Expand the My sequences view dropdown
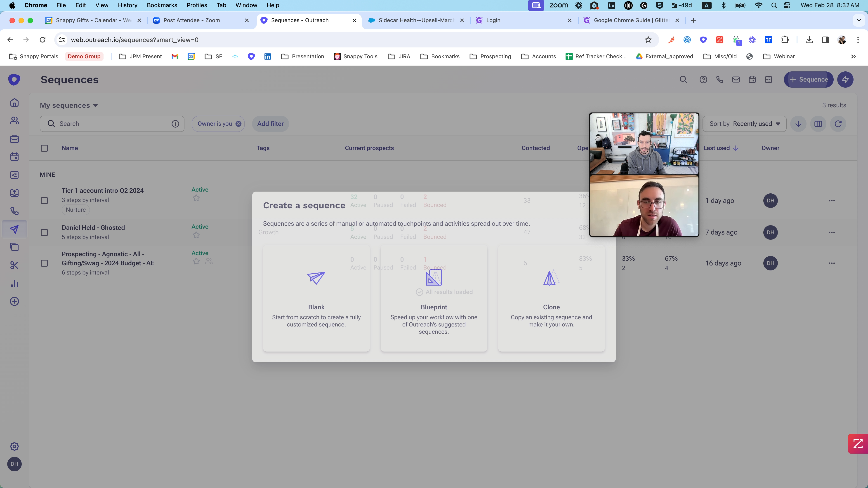 tap(69, 106)
